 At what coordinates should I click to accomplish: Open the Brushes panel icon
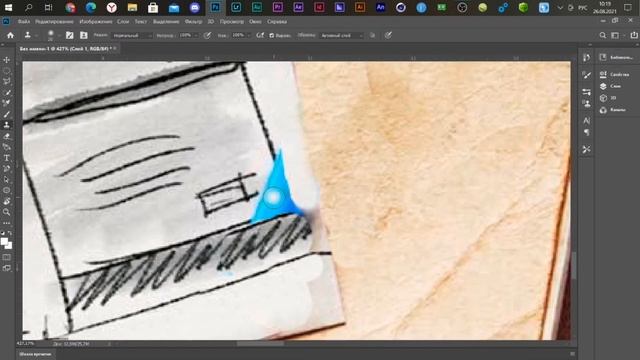(587, 75)
